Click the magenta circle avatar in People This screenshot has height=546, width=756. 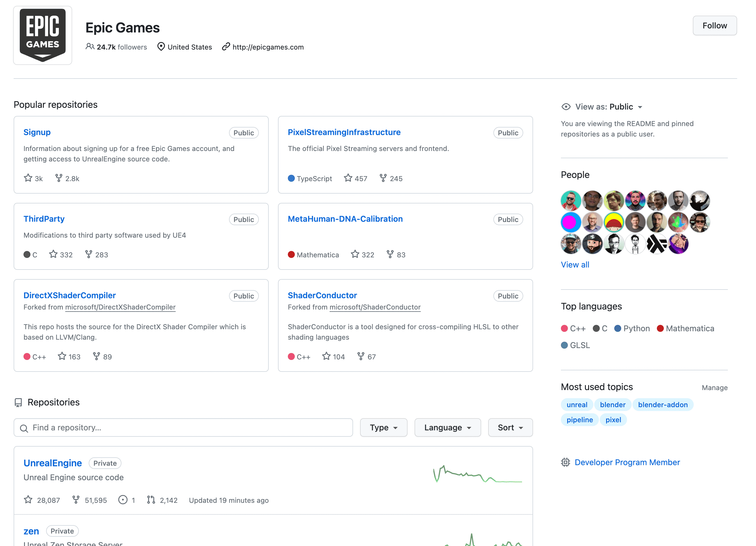(x=571, y=222)
